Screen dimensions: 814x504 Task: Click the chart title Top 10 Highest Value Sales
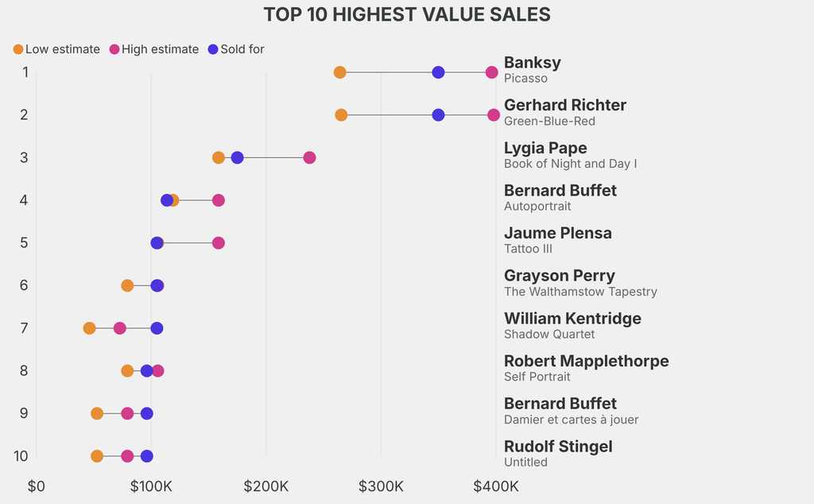tap(406, 14)
